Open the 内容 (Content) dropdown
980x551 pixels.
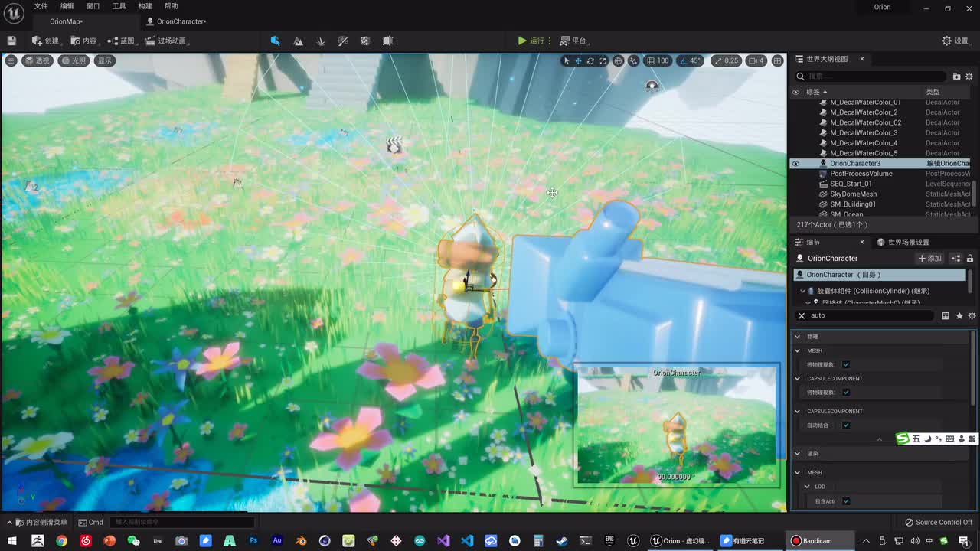pos(83,41)
